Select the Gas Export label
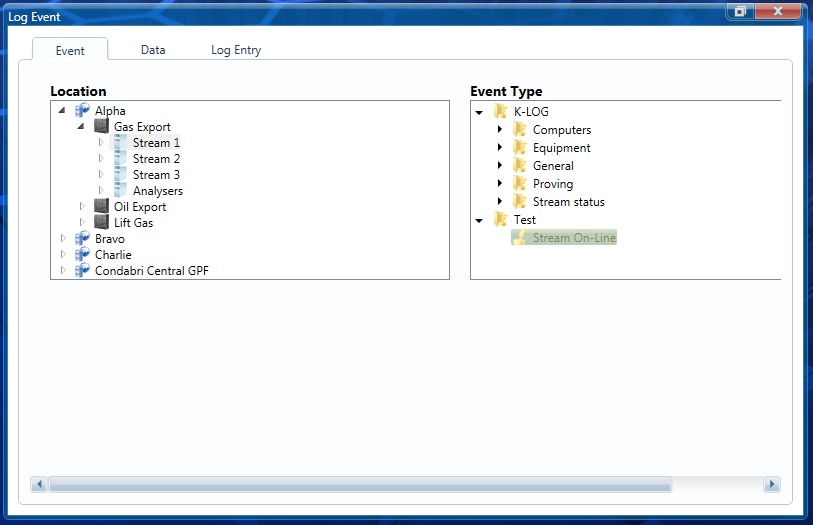Screen dimensions: 813x525 tap(142, 127)
